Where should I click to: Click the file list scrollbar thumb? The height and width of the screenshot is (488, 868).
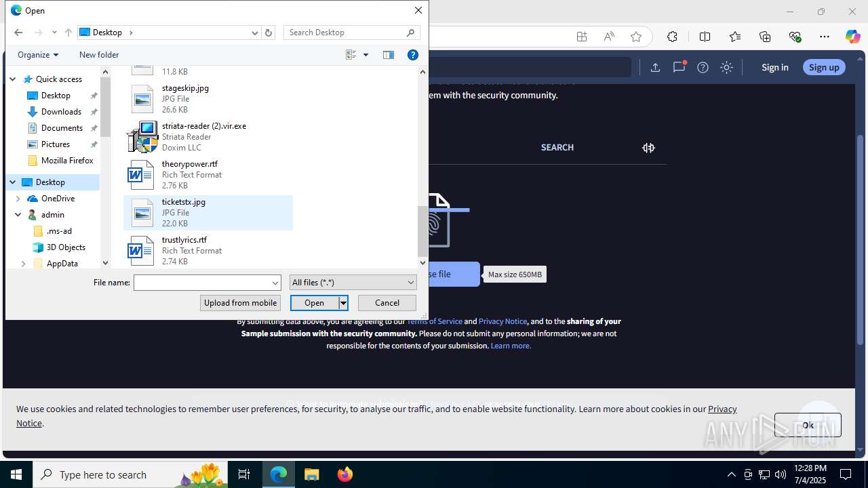pyautogui.click(x=422, y=230)
